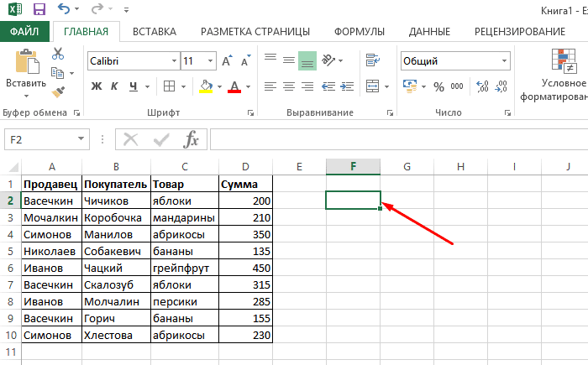Click Increase Decimal icon

click(483, 86)
